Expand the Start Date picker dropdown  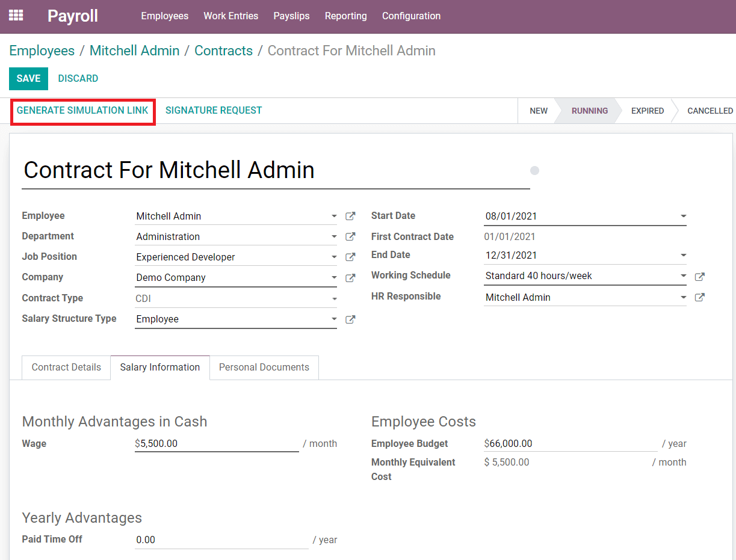(683, 217)
